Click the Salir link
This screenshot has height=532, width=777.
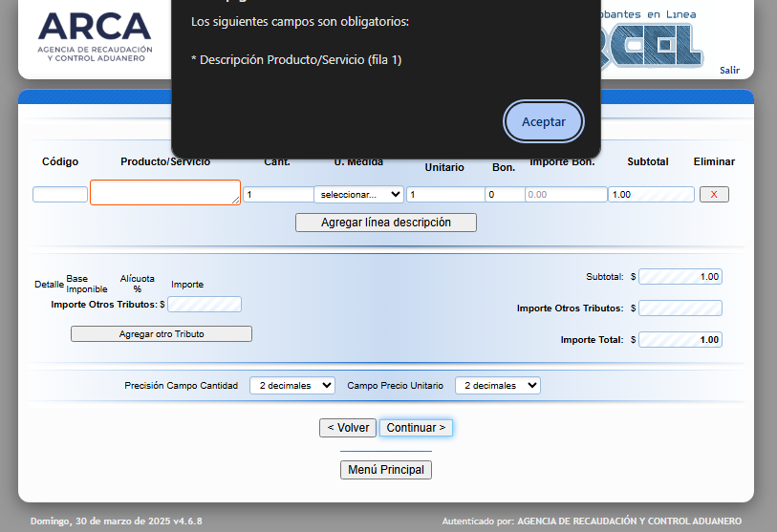pos(729,70)
